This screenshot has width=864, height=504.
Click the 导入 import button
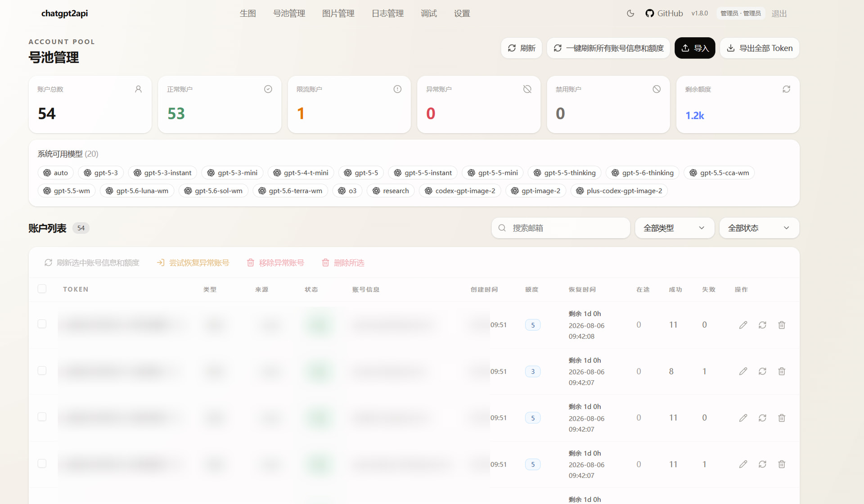[x=695, y=48]
